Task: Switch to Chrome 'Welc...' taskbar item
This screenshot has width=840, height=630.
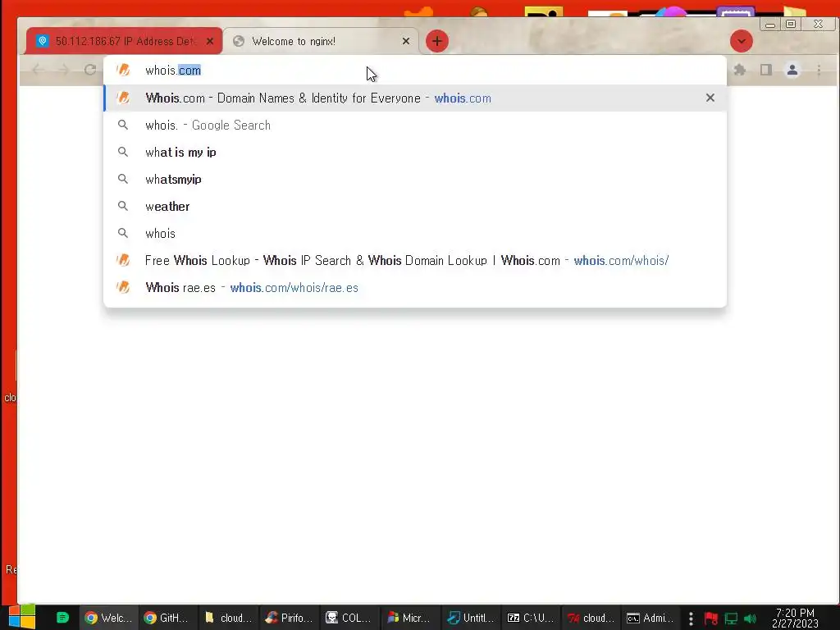Action: [109, 618]
